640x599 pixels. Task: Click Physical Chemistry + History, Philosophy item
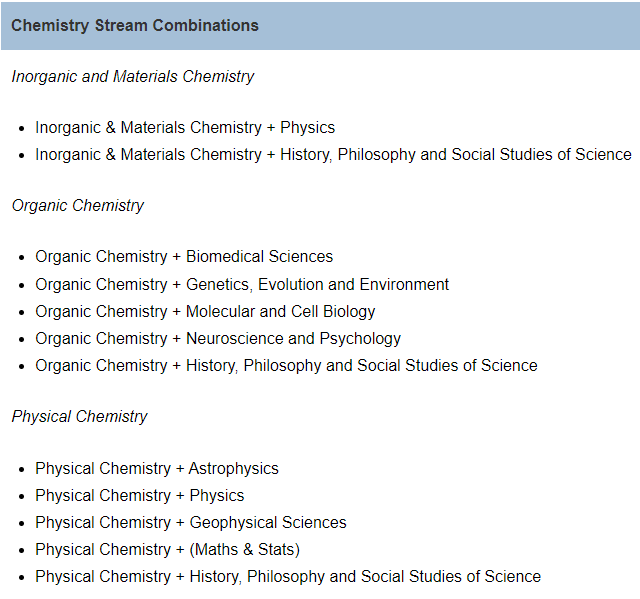(x=288, y=577)
